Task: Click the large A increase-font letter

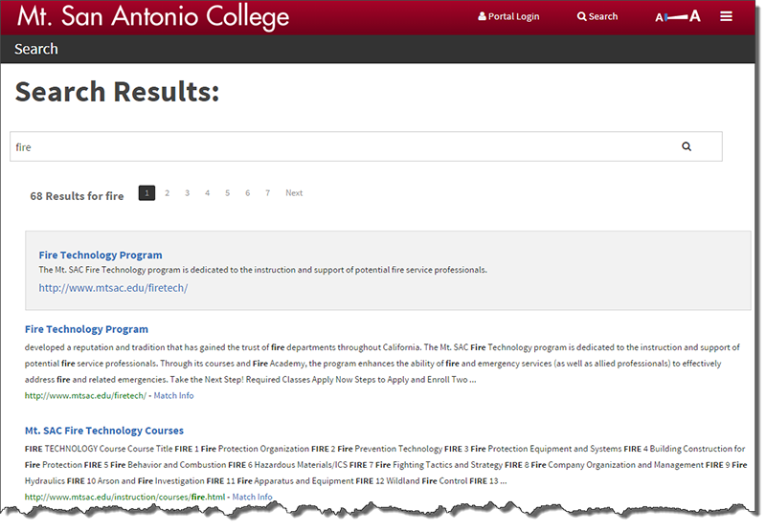Action: pyautogui.click(x=695, y=16)
